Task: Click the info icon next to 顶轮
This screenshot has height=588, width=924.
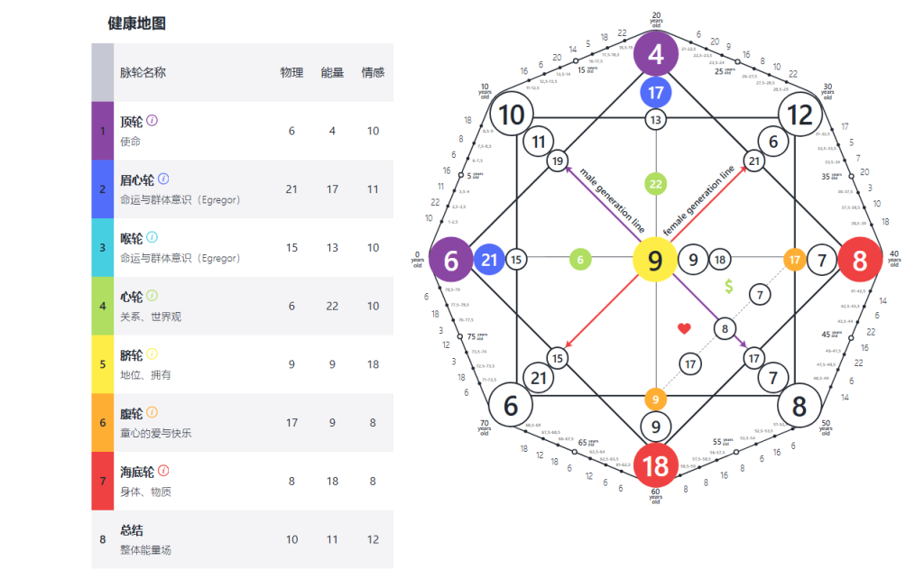Action: [152, 121]
